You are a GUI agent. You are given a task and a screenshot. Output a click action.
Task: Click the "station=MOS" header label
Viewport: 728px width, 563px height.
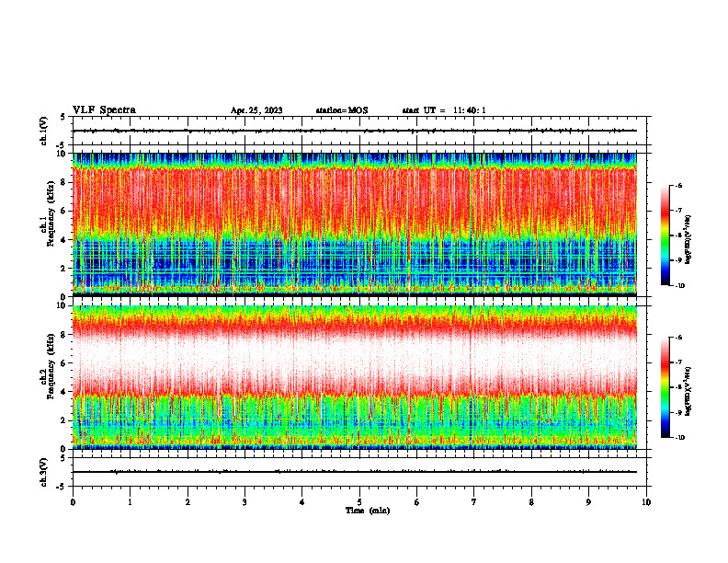(x=342, y=110)
